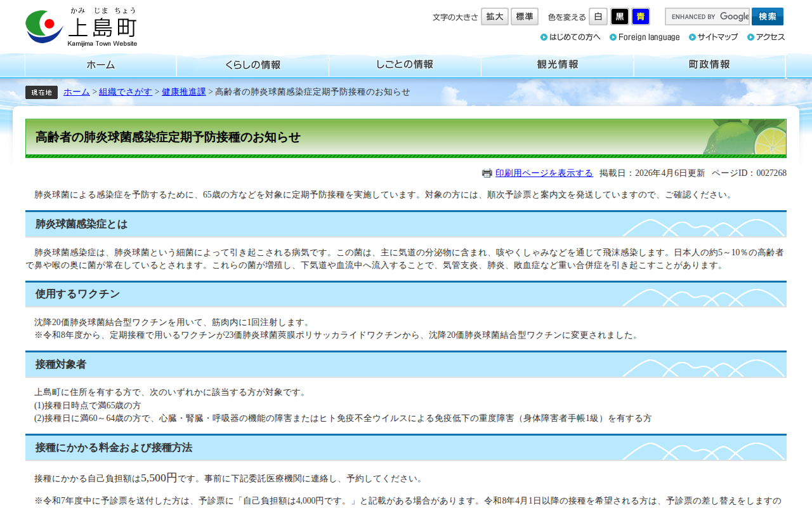This screenshot has height=508, width=812.
Task: Click the printer icon beside print link
Action: (487, 173)
